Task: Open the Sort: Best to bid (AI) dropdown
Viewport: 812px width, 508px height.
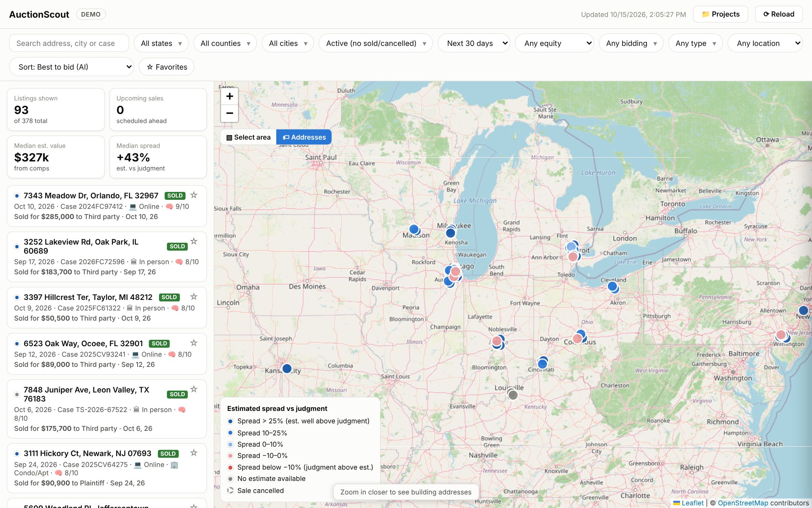Action: click(71, 67)
